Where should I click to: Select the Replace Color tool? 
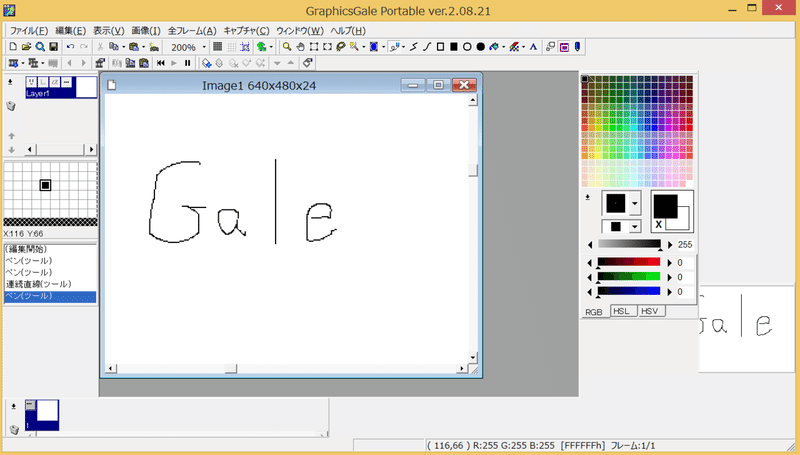(x=514, y=47)
